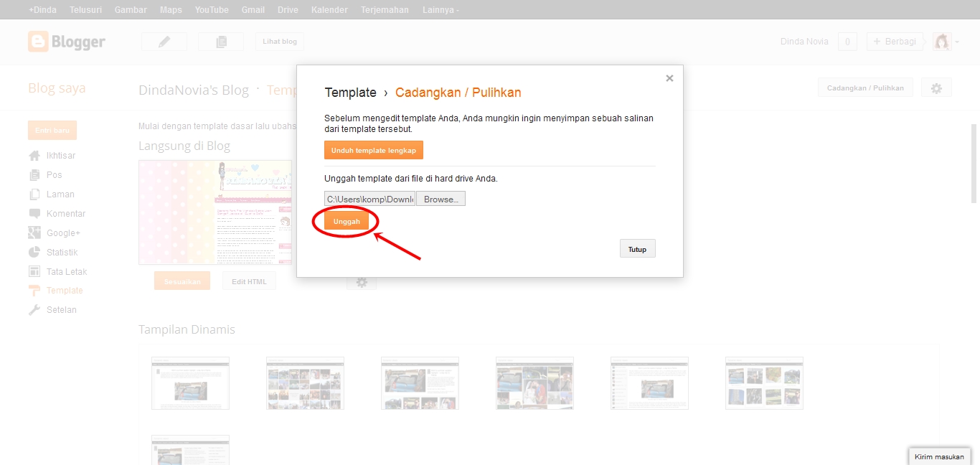The image size is (980, 465).
Task: Click the Google+ sidebar icon
Action: tap(34, 233)
